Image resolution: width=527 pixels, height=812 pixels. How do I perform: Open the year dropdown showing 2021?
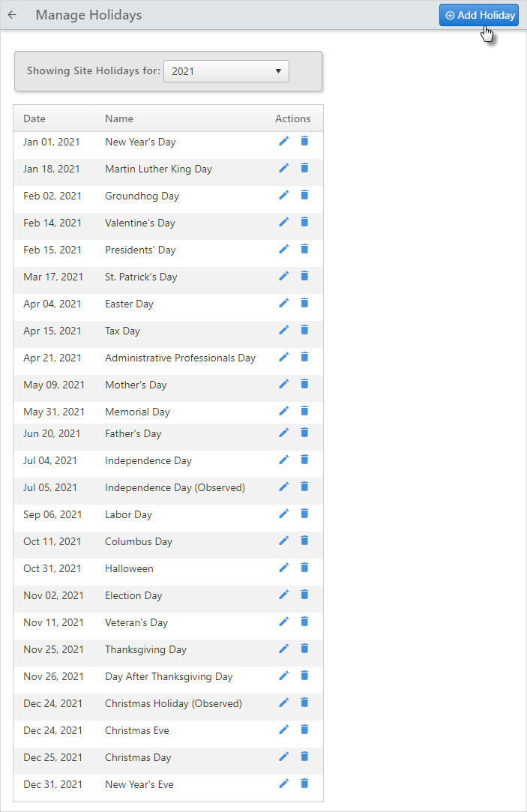click(226, 71)
